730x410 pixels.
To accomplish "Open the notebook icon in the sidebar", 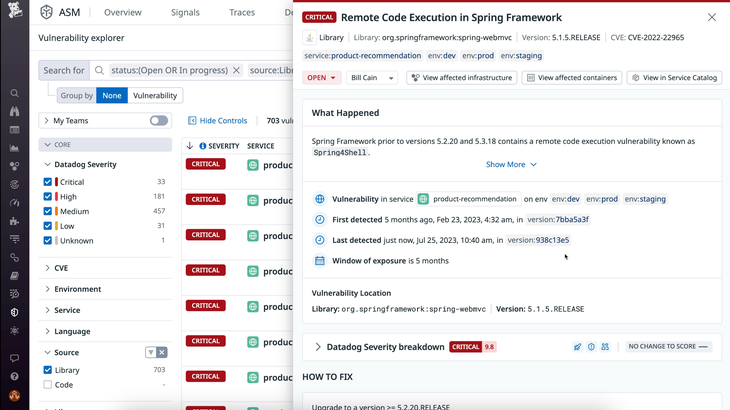I will click(x=14, y=276).
